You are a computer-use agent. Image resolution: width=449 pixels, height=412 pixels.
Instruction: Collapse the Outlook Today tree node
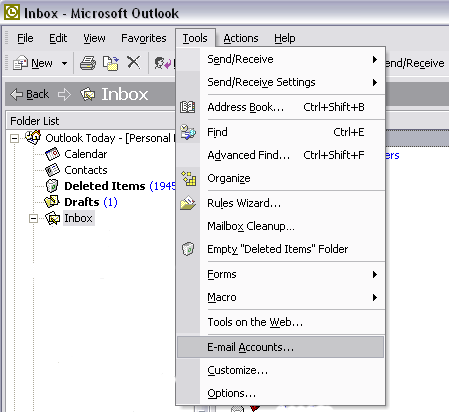[14, 138]
